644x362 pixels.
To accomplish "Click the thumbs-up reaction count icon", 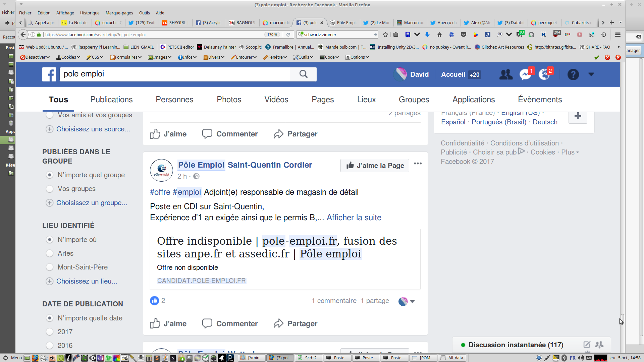I will pos(154,301).
